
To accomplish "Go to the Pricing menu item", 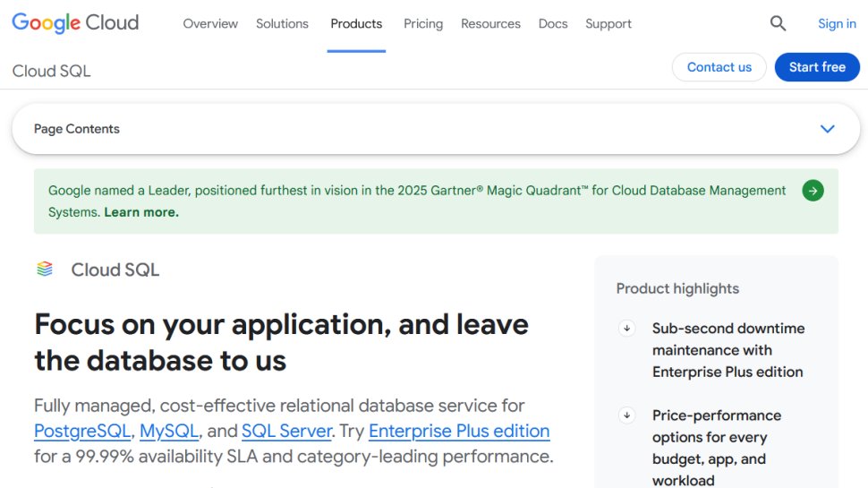I will point(423,24).
